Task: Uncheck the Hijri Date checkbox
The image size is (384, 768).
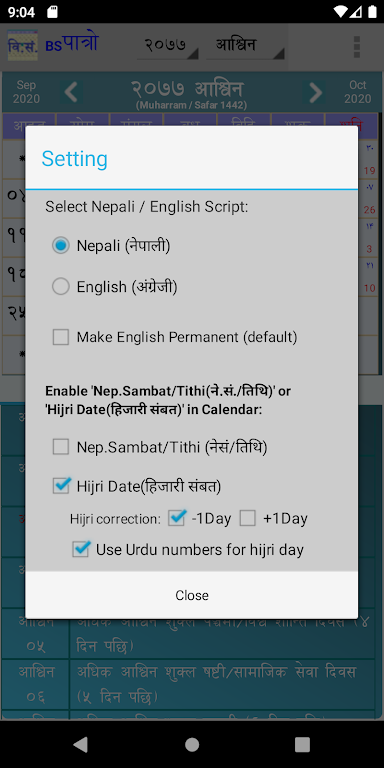Action: pyautogui.click(x=61, y=486)
